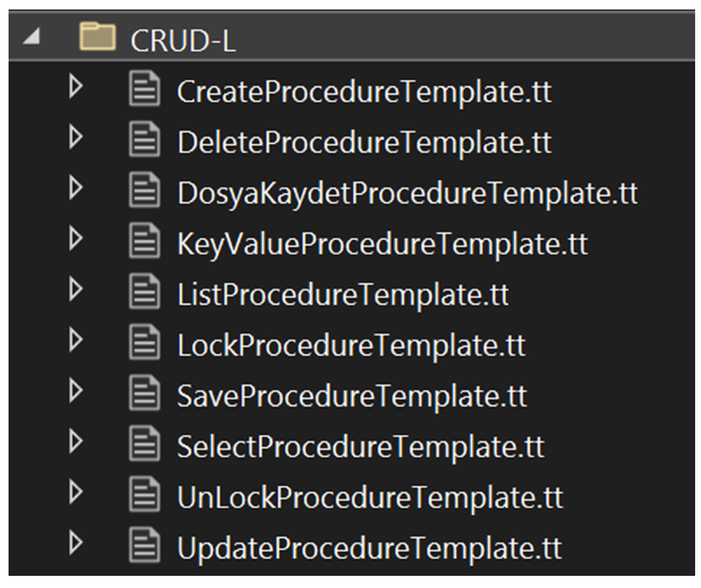The width and height of the screenshot is (701, 588).
Task: Click the DosyaKaydetProcedureTemplate.tt file icon
Action: 145,190
